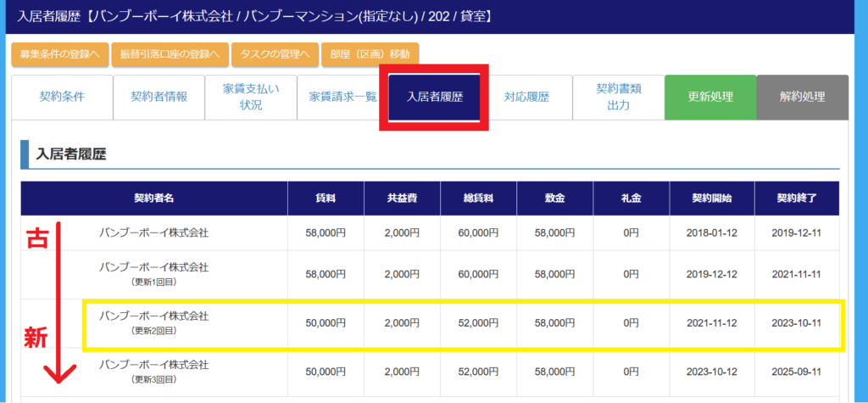Image resolution: width=868 pixels, height=403 pixels.
Task: Select バンブーボーイ株式会社 (更新1回目) row name
Action: [x=154, y=274]
